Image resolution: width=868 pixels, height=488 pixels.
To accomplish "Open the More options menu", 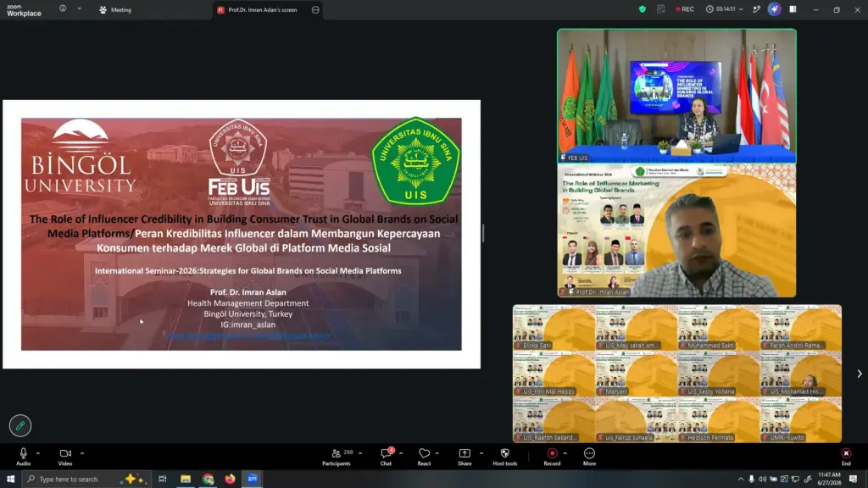I will coord(590,457).
